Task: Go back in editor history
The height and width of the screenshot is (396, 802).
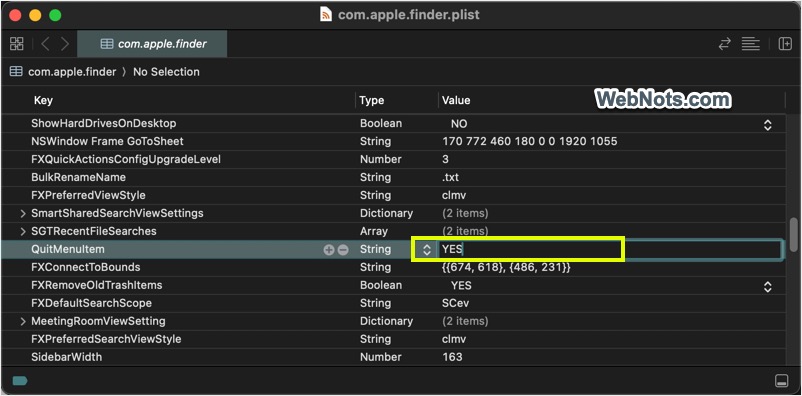Action: [45, 44]
